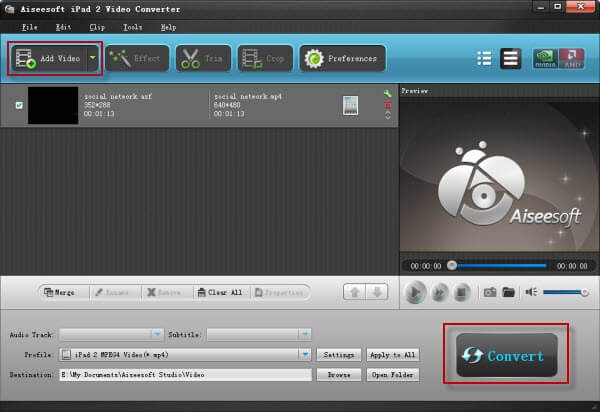Mute audio with speaker icon
This screenshot has height=412, width=600.
(531, 292)
